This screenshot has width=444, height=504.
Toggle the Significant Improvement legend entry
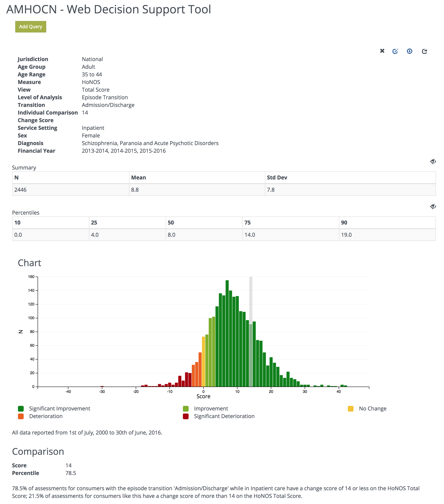click(21, 409)
